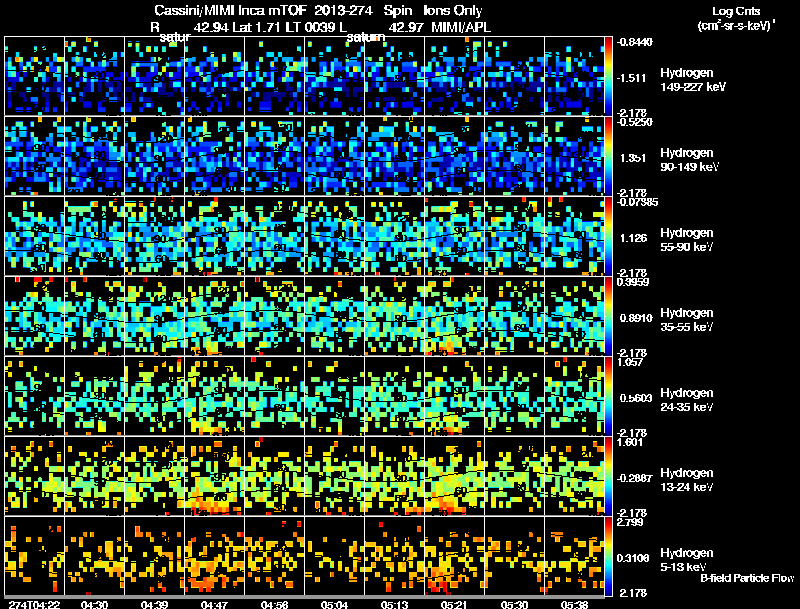Click the '04:56' time axis label
The width and height of the screenshot is (800, 609).
[274, 604]
